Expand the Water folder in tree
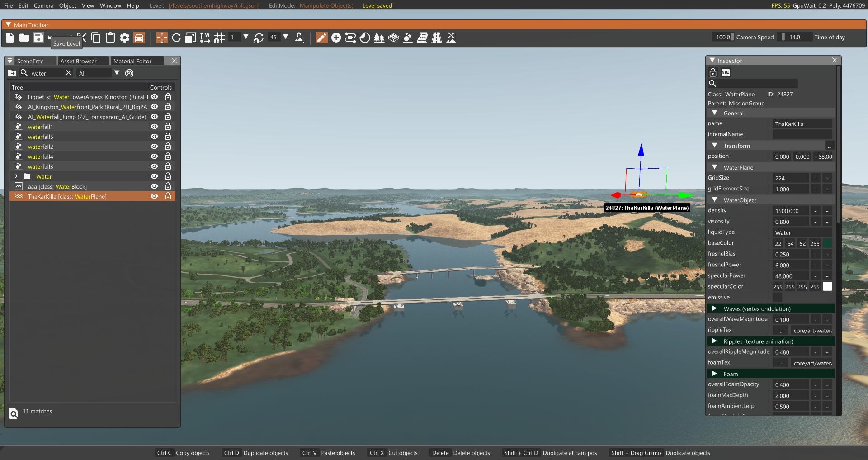Image resolution: width=868 pixels, height=460 pixels. (x=16, y=176)
